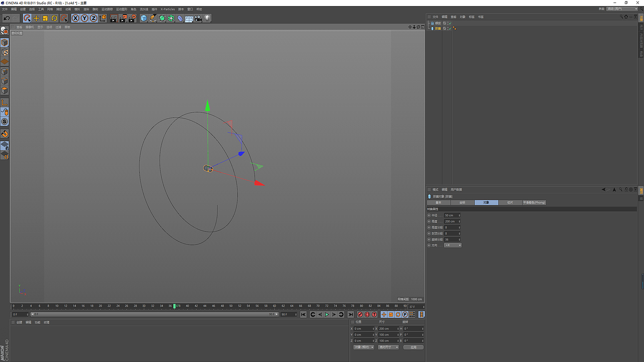Click the 应用 apply button
Screen dimensions: 644x362
click(414, 347)
